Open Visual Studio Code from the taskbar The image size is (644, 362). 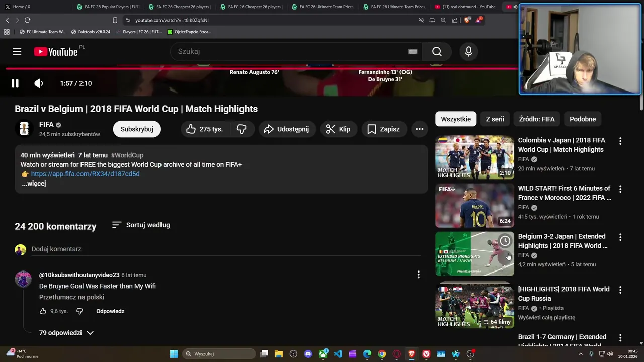tap(338, 354)
